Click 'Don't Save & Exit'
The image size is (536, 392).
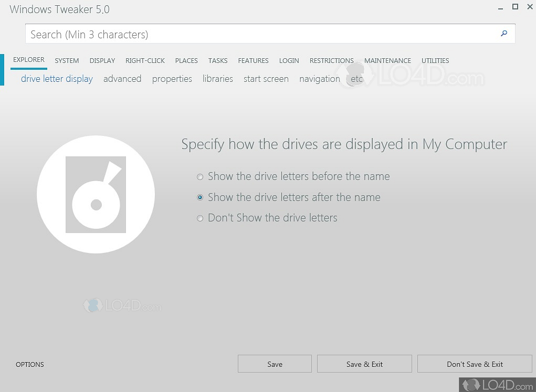click(475, 364)
